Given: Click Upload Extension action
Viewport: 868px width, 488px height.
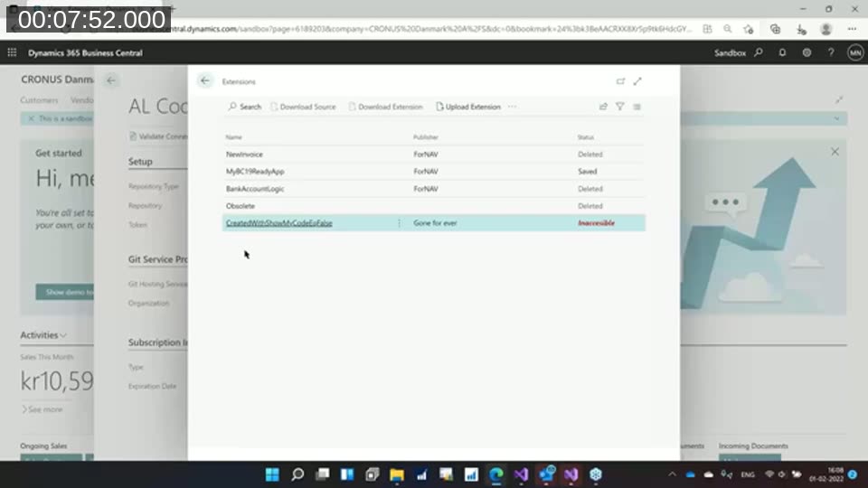Looking at the screenshot, I should tap(468, 107).
